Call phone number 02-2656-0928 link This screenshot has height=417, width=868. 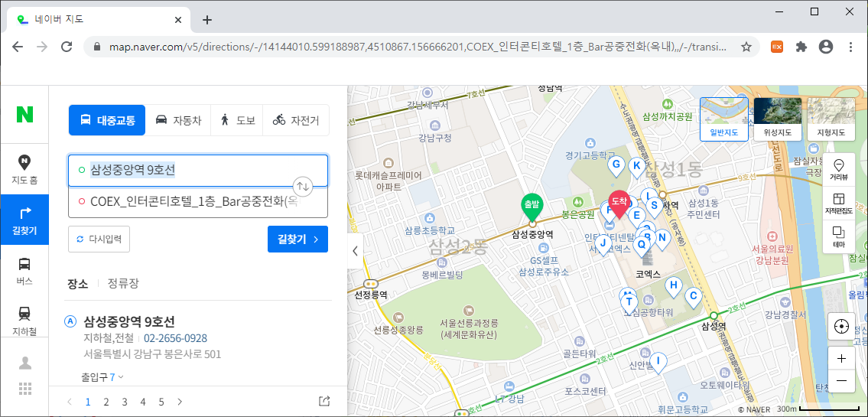[x=175, y=338]
